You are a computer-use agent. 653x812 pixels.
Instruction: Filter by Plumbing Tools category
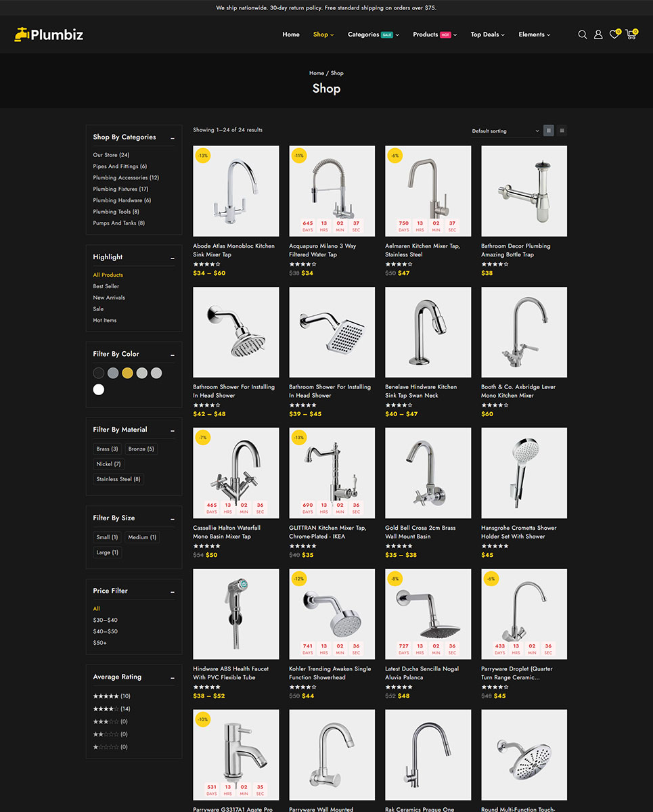coord(116,212)
